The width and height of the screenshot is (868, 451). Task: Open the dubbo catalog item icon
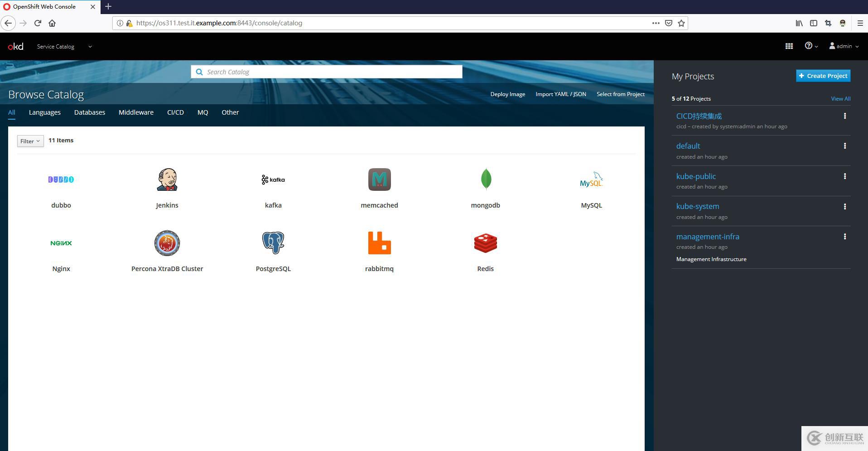tap(61, 179)
